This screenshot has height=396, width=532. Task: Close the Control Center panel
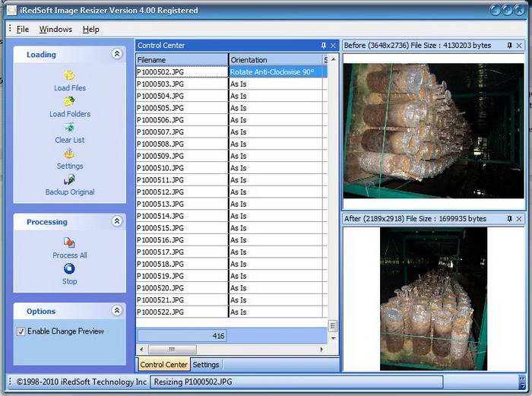[x=333, y=46]
